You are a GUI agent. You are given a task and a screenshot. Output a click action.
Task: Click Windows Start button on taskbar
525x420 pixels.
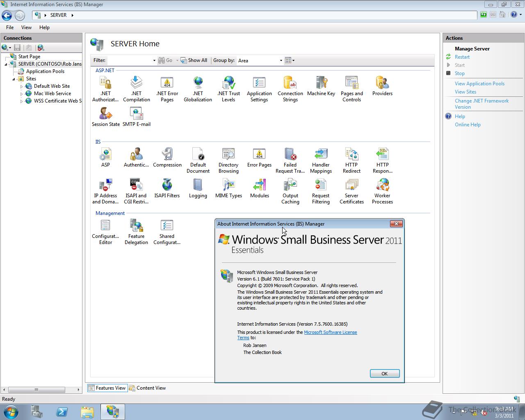(11, 411)
